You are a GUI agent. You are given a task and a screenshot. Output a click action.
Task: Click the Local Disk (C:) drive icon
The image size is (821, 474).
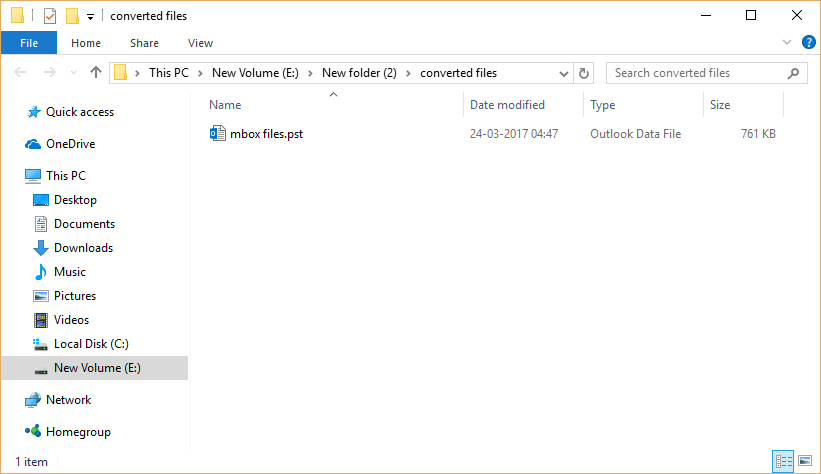coord(40,344)
